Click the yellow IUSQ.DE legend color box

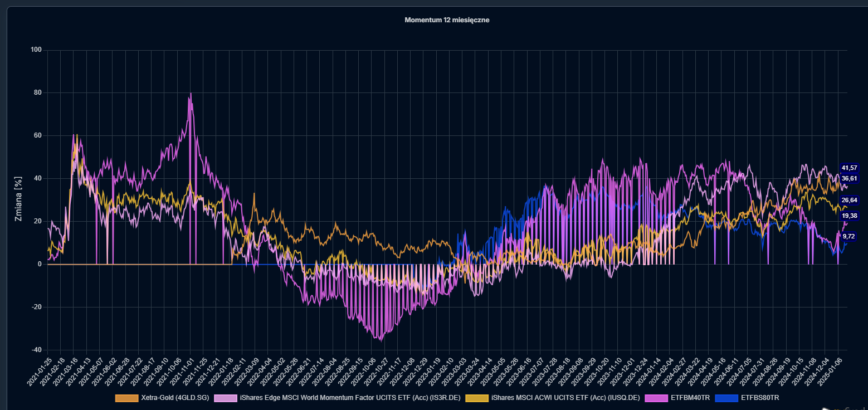[x=477, y=398]
